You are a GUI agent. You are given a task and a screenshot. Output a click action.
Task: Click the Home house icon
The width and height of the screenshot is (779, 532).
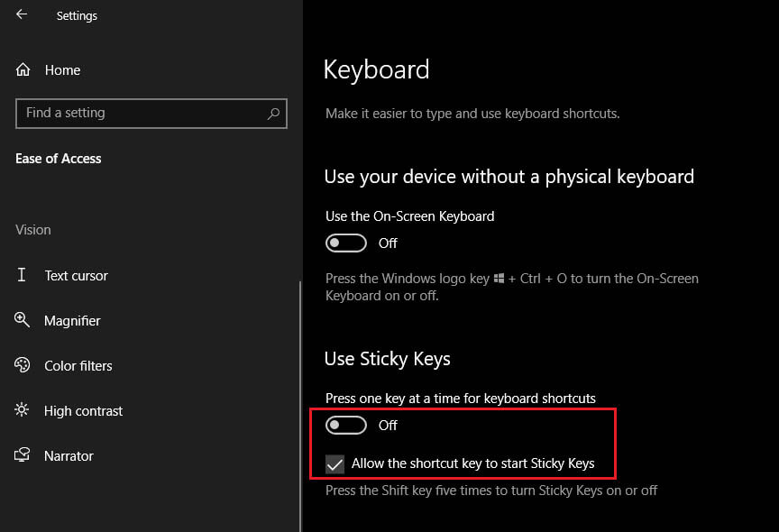coord(23,69)
